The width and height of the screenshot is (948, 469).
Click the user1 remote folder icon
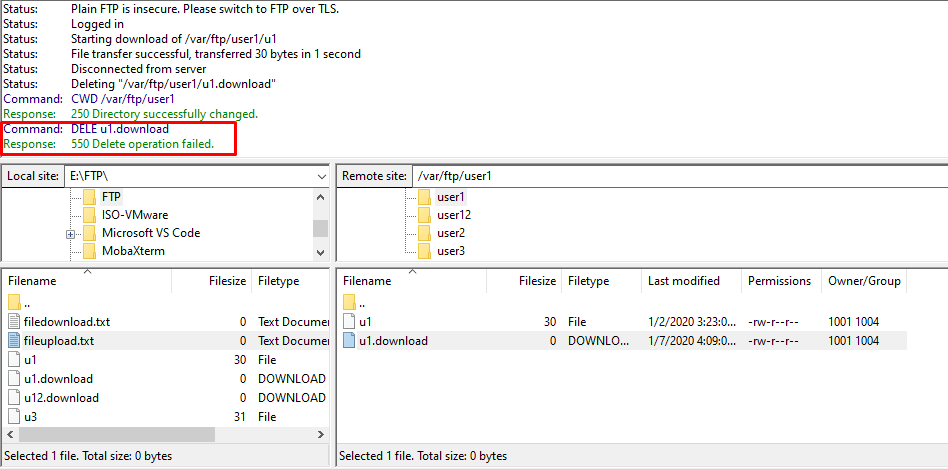click(x=424, y=196)
